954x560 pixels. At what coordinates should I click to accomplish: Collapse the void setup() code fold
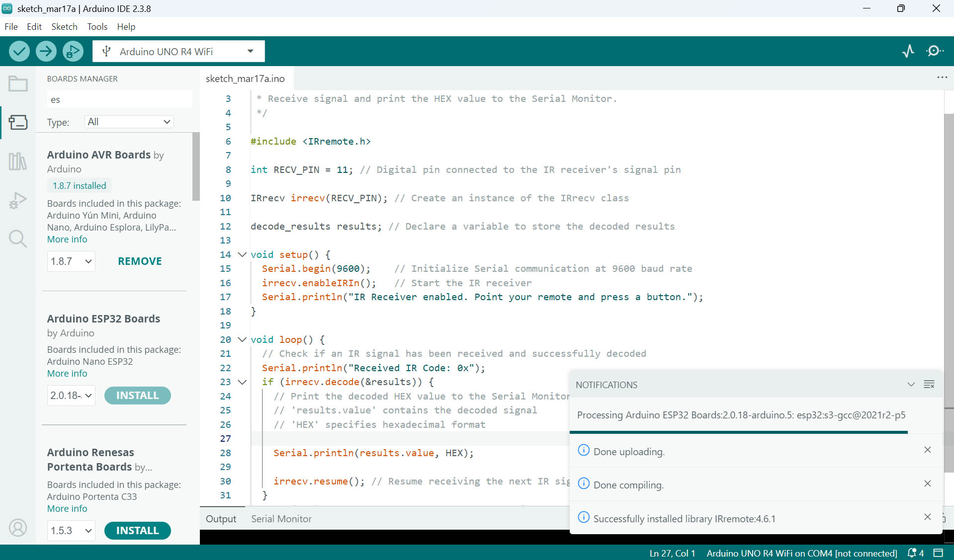pos(242,254)
